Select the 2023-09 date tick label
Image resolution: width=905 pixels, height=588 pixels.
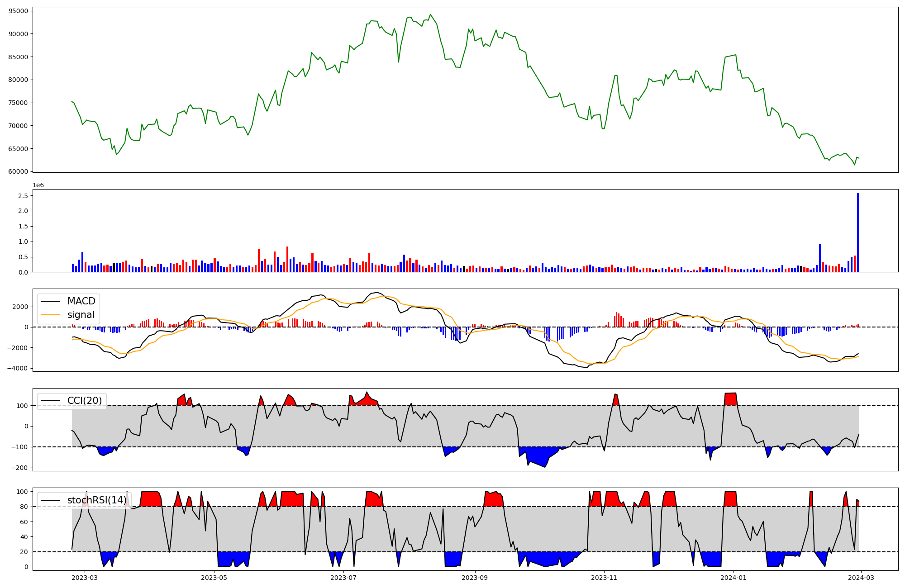click(475, 577)
